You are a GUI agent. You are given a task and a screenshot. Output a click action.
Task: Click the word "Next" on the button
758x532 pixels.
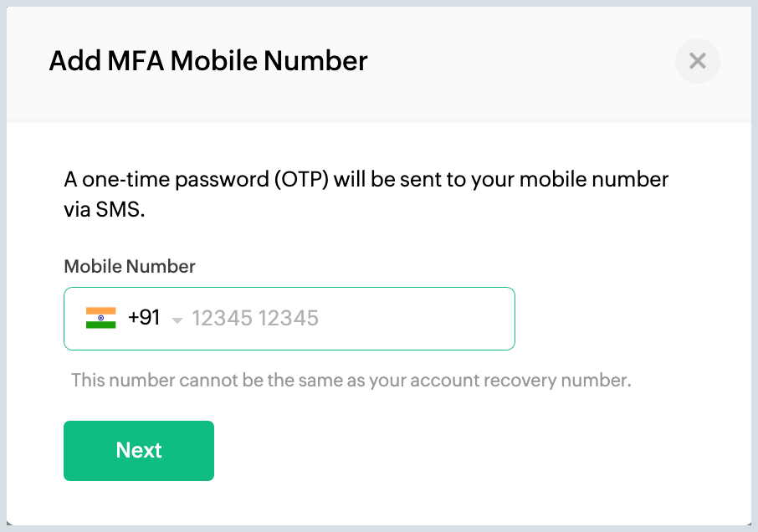pos(139,450)
